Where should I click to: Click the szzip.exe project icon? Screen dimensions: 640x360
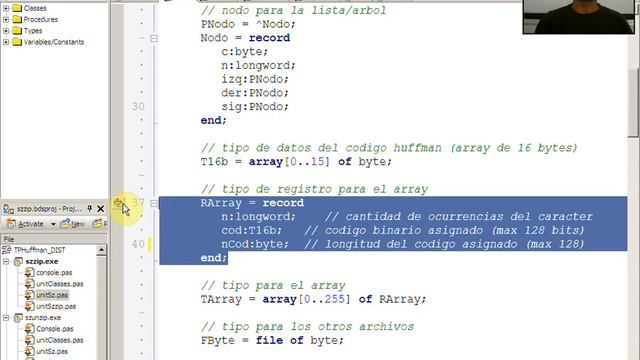coord(18,262)
